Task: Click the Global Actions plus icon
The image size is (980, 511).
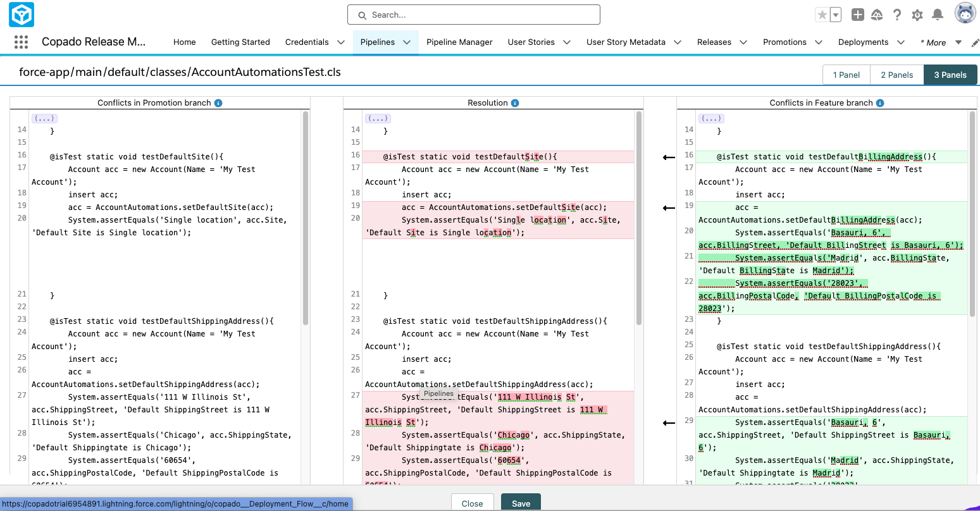Action: [857, 15]
